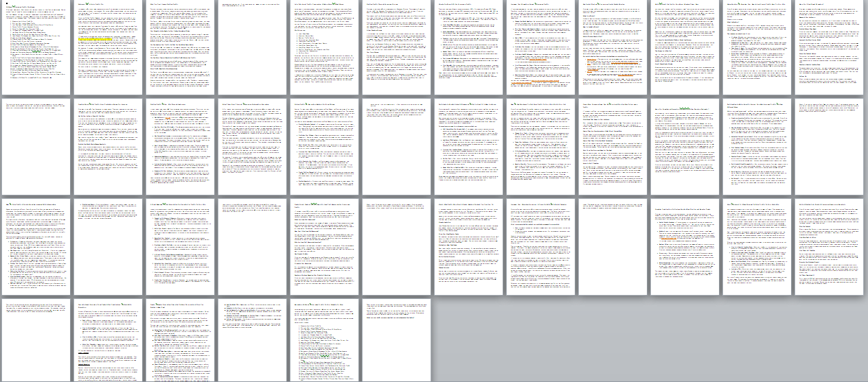Screen dimensions: 868x382
Task: Select the third page in the second row
Action: (x=180, y=147)
